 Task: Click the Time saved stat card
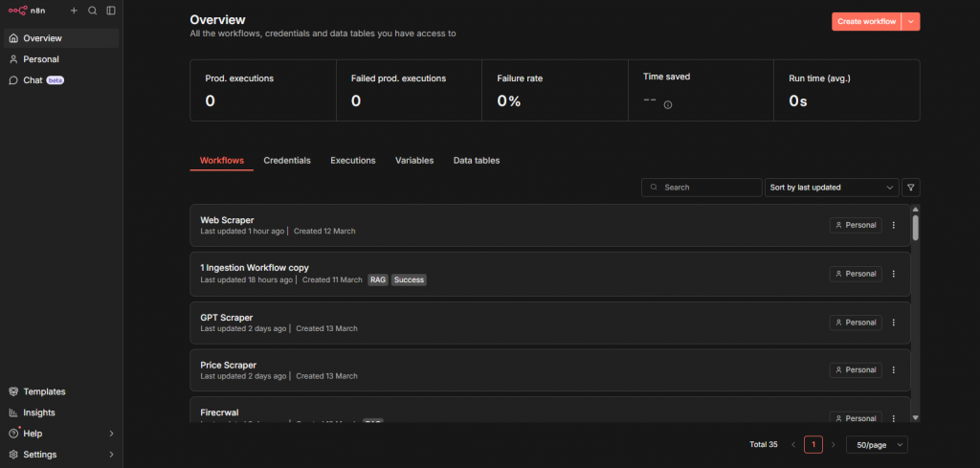click(x=701, y=91)
